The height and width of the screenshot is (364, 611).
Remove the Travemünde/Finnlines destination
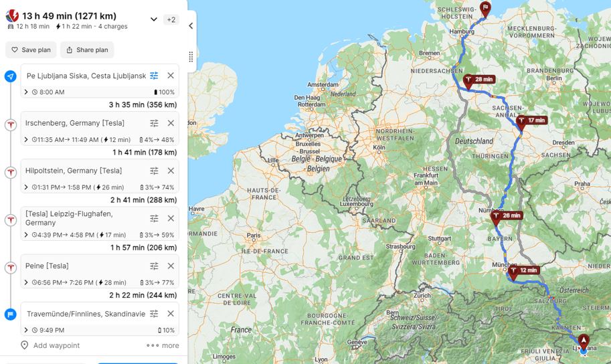(x=171, y=313)
